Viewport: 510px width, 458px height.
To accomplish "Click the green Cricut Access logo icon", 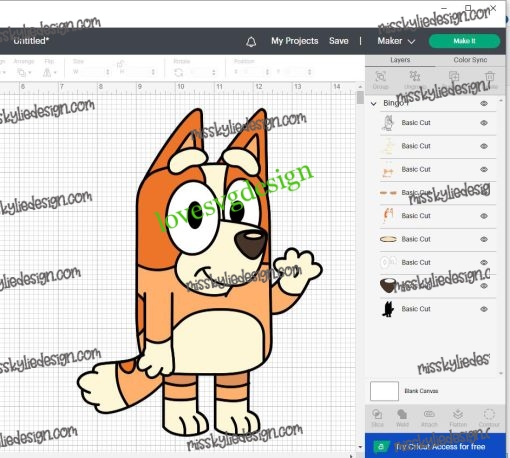I will click(381, 447).
